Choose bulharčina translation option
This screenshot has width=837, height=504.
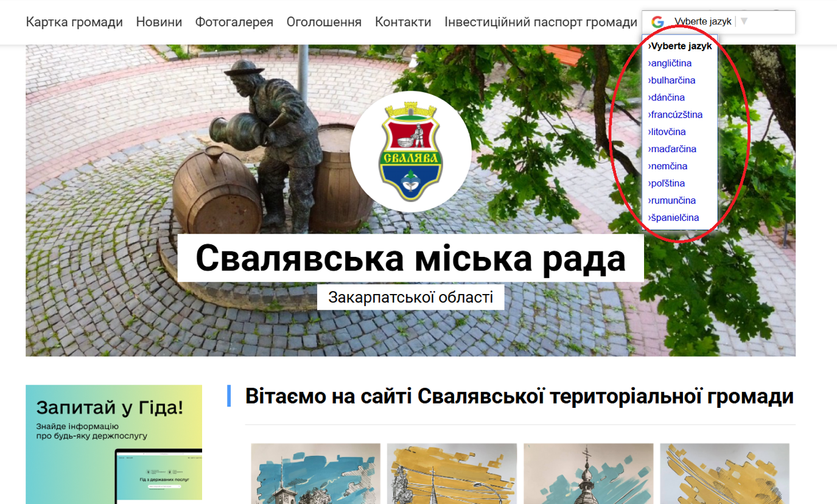[672, 80]
